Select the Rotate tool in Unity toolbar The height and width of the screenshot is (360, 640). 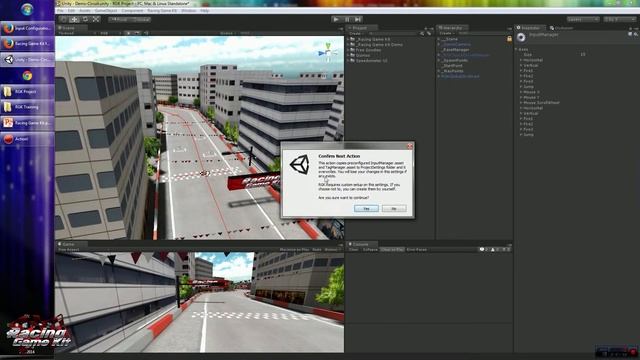tap(85, 19)
